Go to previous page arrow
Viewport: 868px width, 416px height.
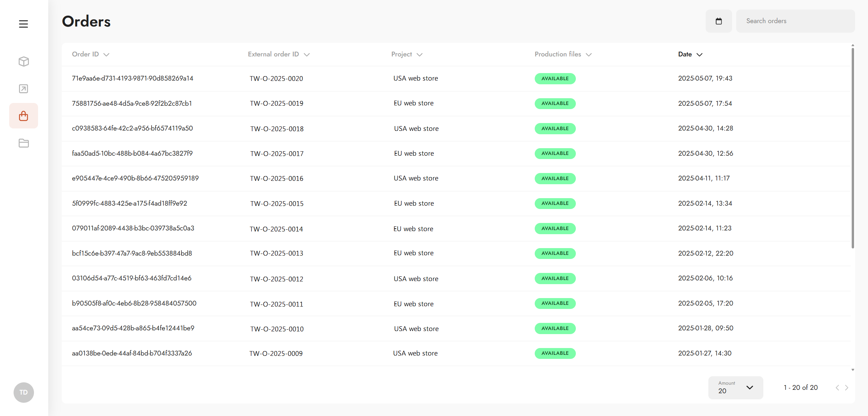[x=837, y=388]
